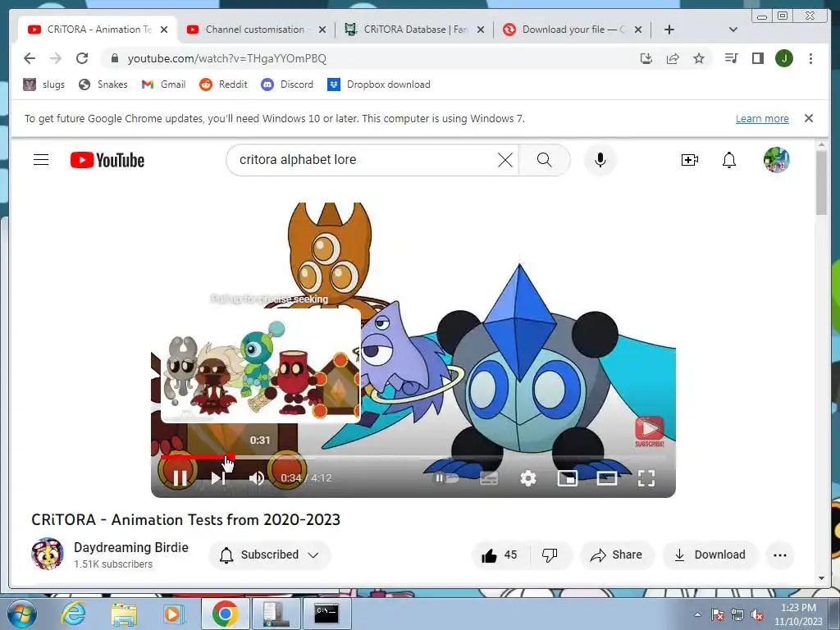
Task: Open Discord bookmark
Action: point(287,84)
